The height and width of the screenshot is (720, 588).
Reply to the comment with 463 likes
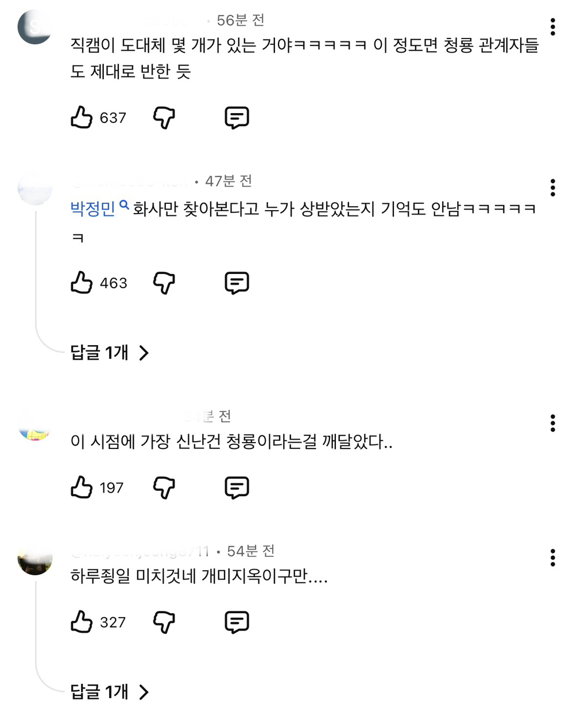(x=237, y=283)
